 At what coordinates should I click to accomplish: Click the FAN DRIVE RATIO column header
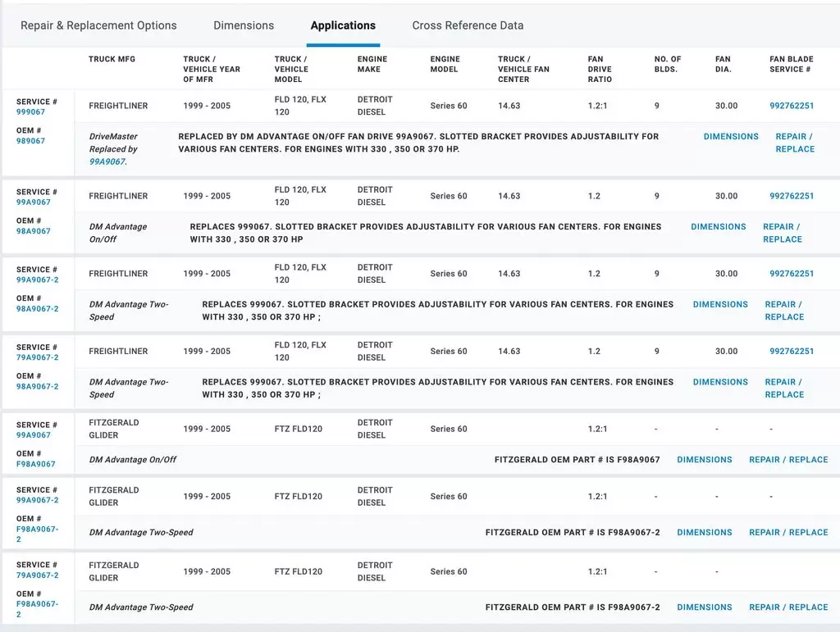[x=600, y=69]
